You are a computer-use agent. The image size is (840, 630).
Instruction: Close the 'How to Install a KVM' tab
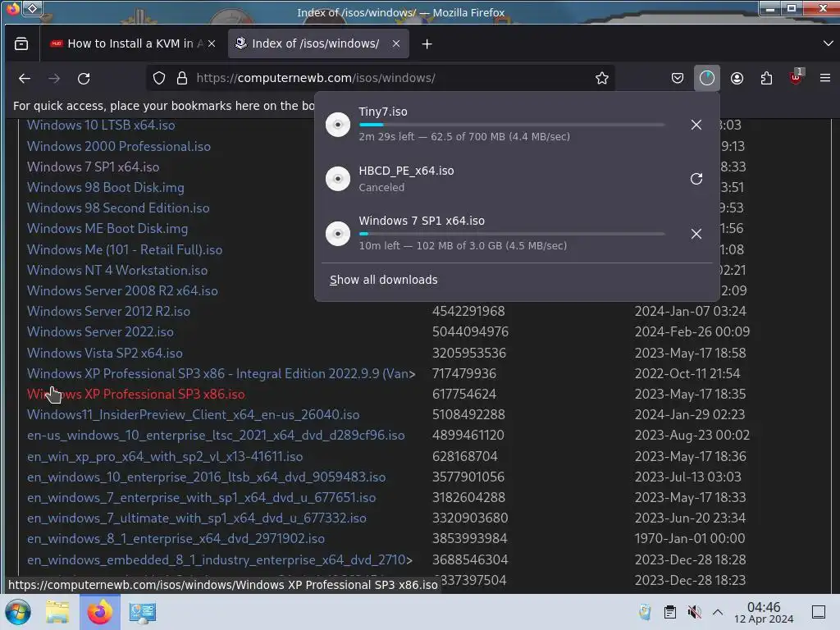tap(212, 44)
